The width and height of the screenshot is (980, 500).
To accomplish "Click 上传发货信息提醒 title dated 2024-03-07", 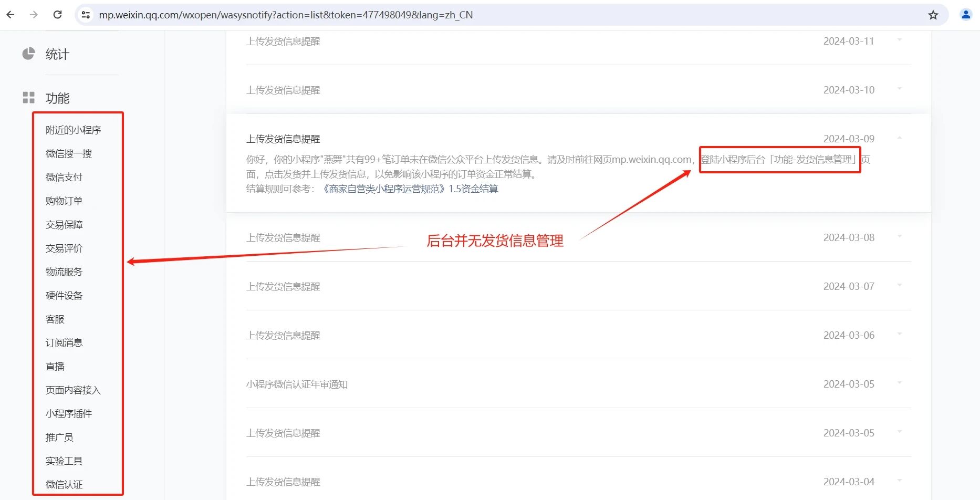I will pyautogui.click(x=283, y=286).
